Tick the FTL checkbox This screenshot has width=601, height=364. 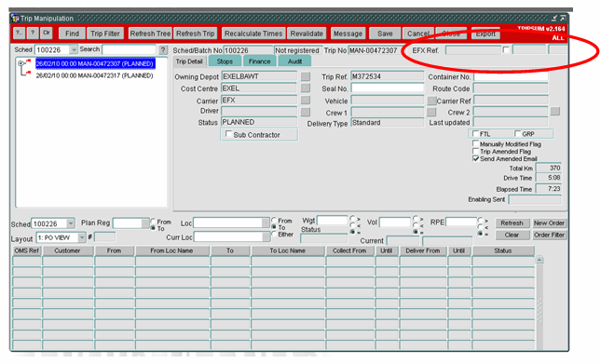pos(475,133)
